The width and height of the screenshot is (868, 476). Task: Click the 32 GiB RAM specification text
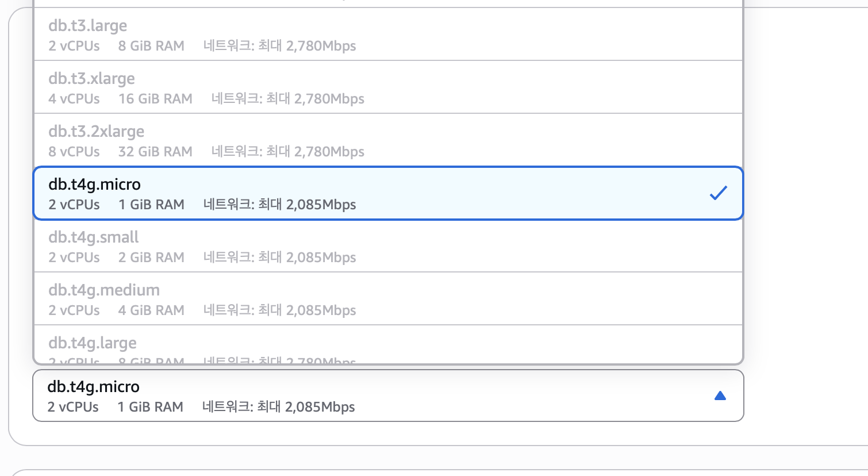pos(155,152)
